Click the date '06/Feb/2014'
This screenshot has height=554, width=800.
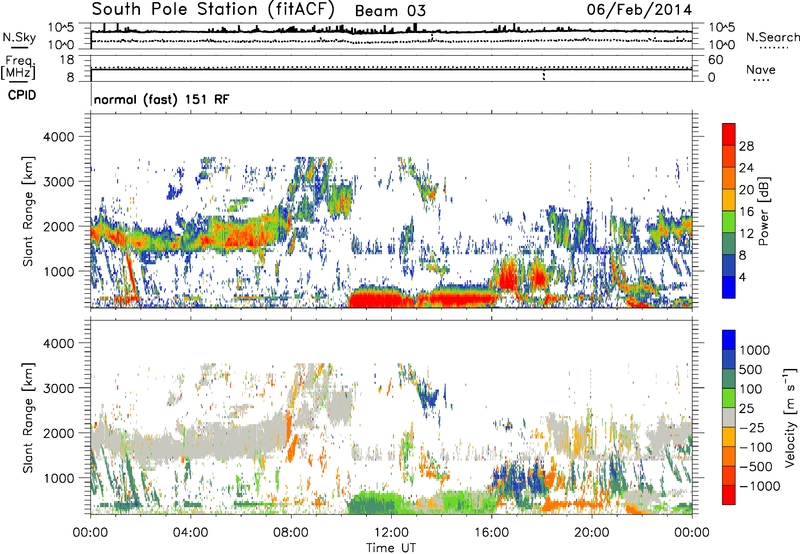(639, 10)
